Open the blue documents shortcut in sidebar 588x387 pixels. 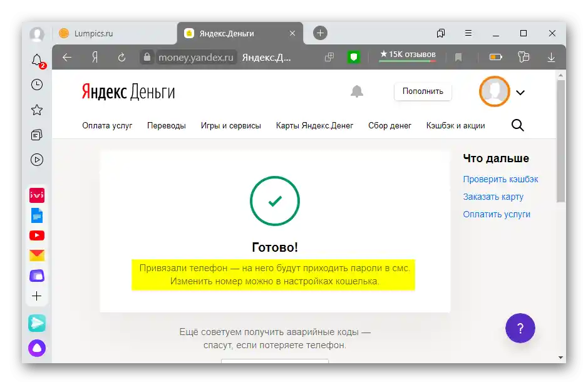37,215
